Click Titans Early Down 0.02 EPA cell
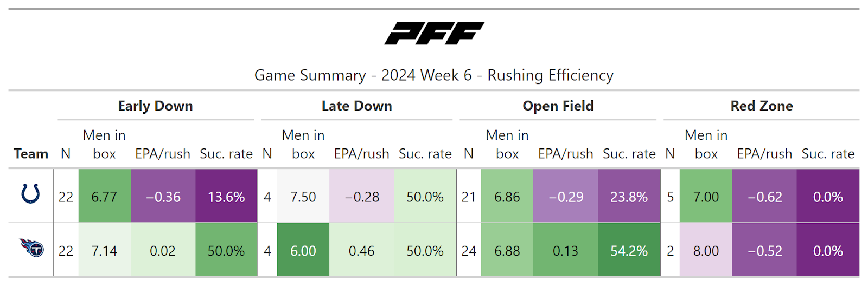Image resolution: width=868 pixels, height=286 pixels. click(163, 251)
